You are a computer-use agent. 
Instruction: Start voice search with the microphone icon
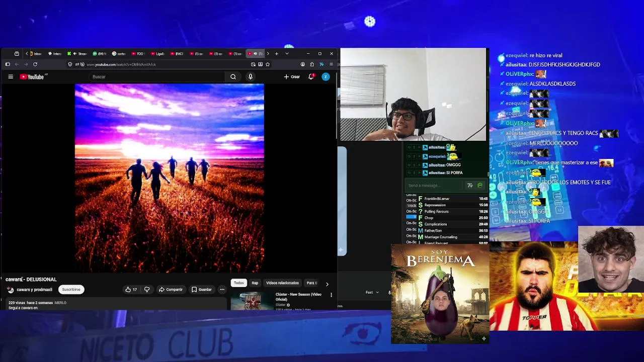250,77
